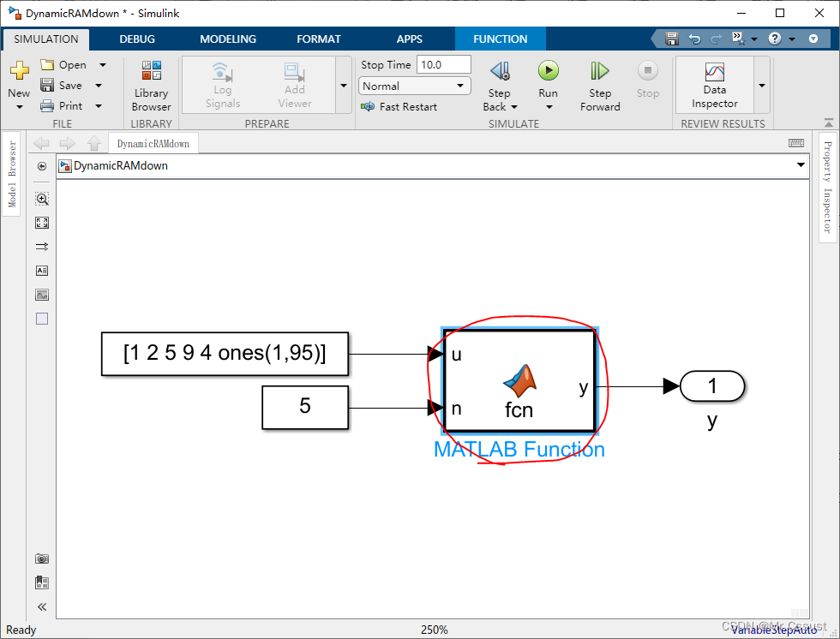Screen dimensions: 840x639
Task: Select the constant block with value 5
Action: click(305, 407)
